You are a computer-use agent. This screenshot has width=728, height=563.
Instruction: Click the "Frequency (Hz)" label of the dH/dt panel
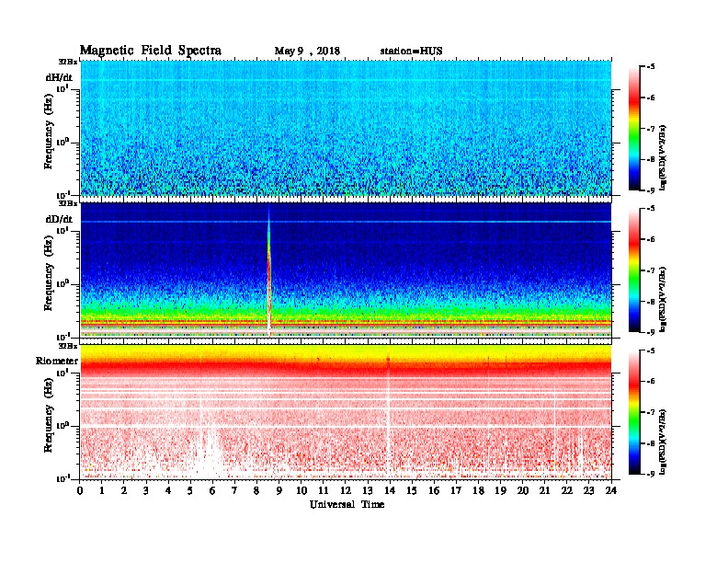[x=49, y=131]
